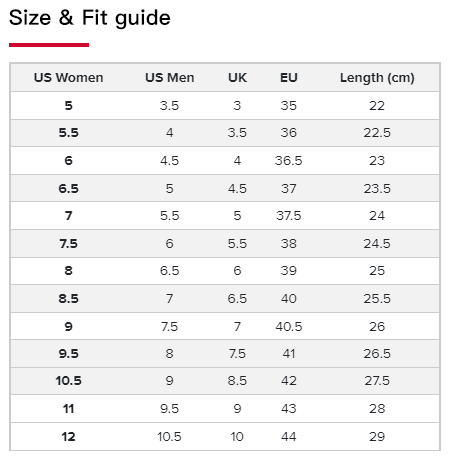Select the US Women size 5 cell
The height and width of the screenshot is (458, 467).
coord(68,106)
